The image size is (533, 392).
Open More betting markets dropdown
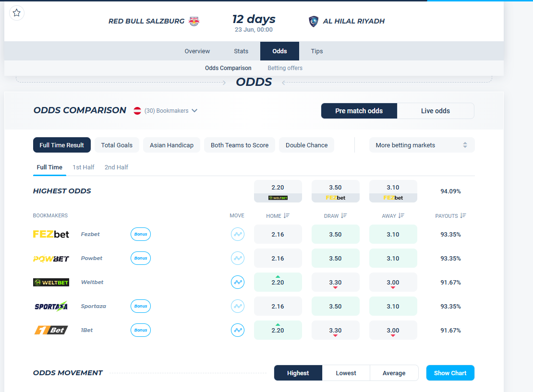421,145
